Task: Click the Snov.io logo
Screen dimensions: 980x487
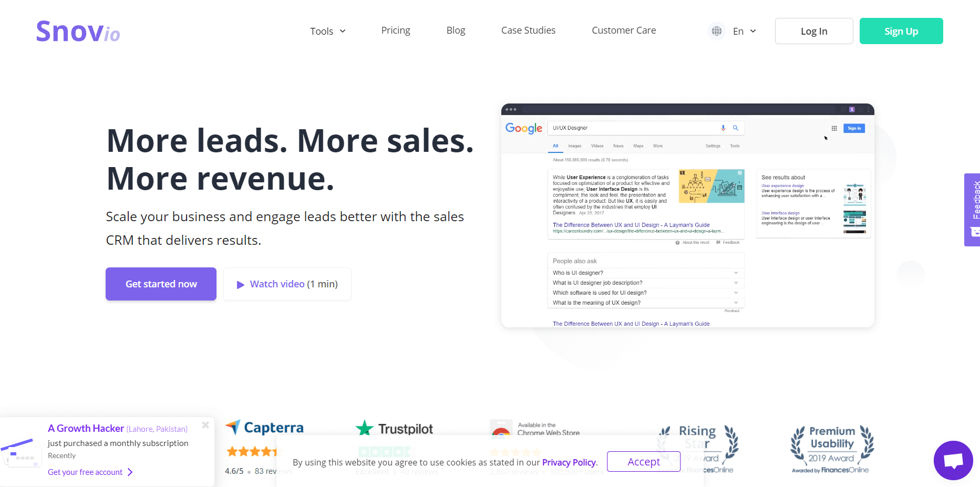Action: tap(78, 32)
